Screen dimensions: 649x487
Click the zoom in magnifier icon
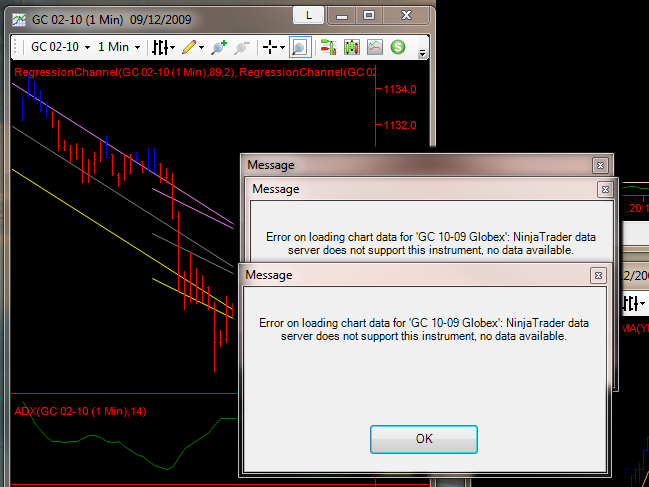[x=219, y=47]
